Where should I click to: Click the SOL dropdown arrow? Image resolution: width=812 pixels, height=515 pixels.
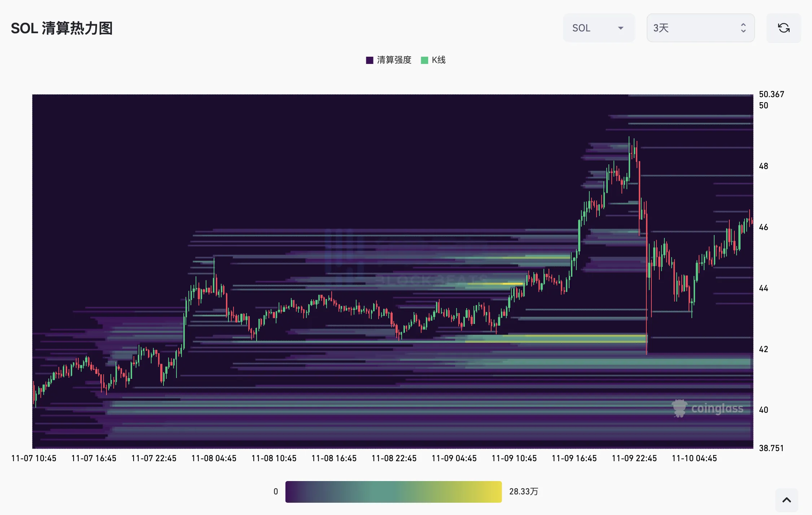[621, 28]
